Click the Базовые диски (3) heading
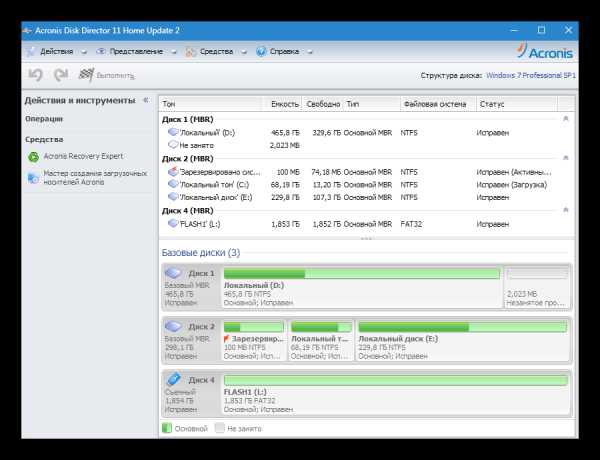The height and width of the screenshot is (460, 600). click(201, 253)
